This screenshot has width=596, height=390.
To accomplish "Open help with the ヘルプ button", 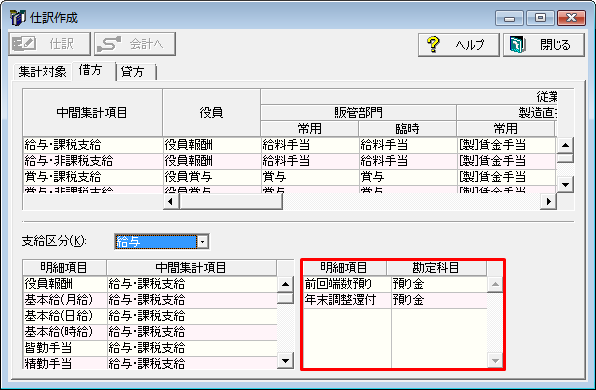I will tap(459, 45).
